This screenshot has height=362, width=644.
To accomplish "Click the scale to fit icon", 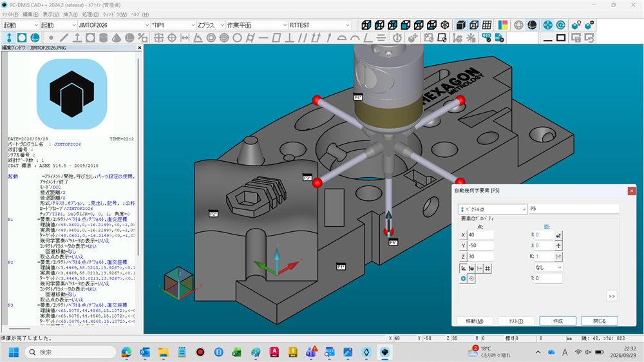I will (547, 25).
